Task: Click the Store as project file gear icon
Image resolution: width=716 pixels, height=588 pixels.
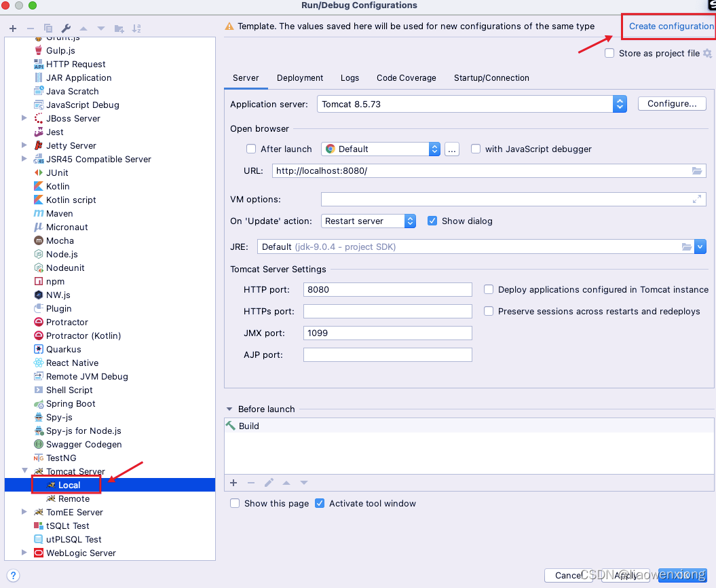Action: coord(707,53)
